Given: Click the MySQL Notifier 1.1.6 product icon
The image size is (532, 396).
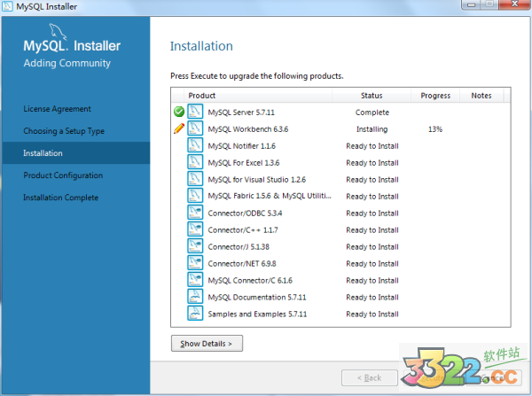Looking at the screenshot, I should (195, 146).
